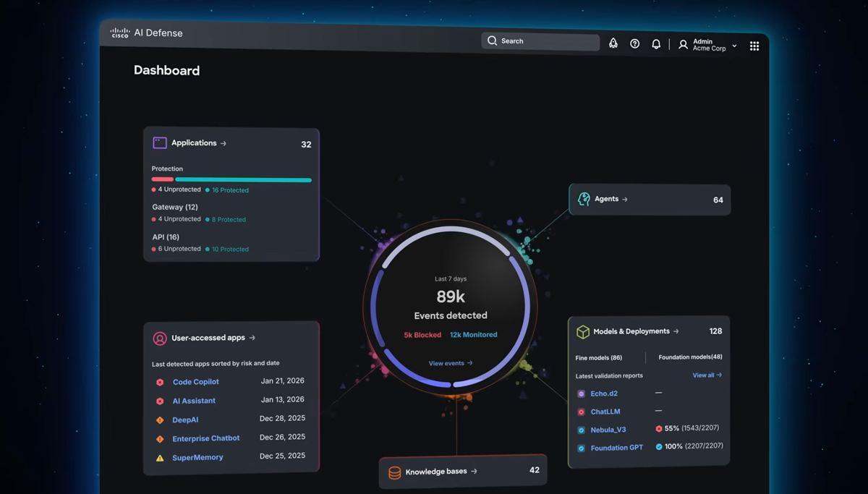Open User-accessed apps via its arrow
868x494 pixels.
pyautogui.click(x=252, y=338)
